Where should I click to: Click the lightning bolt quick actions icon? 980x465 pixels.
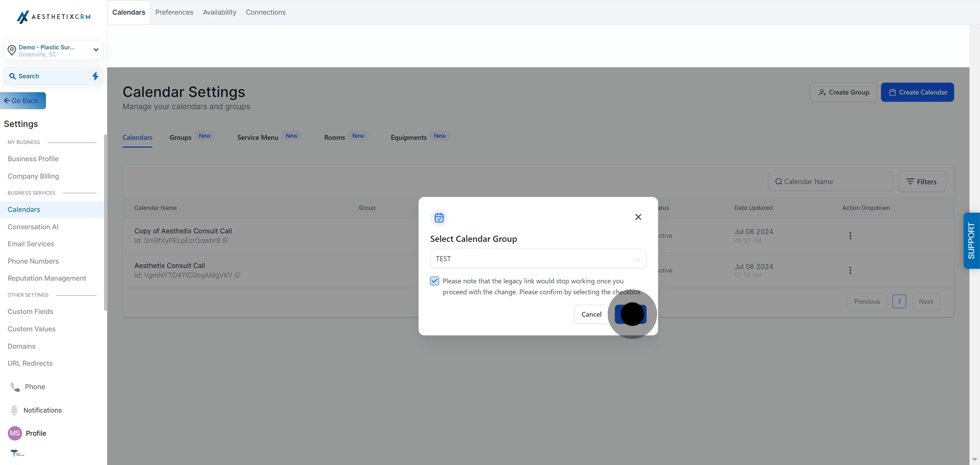[x=95, y=76]
